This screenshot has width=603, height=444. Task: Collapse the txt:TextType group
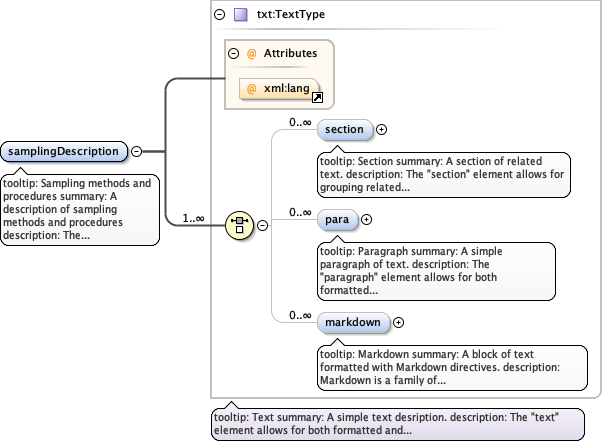[219, 15]
